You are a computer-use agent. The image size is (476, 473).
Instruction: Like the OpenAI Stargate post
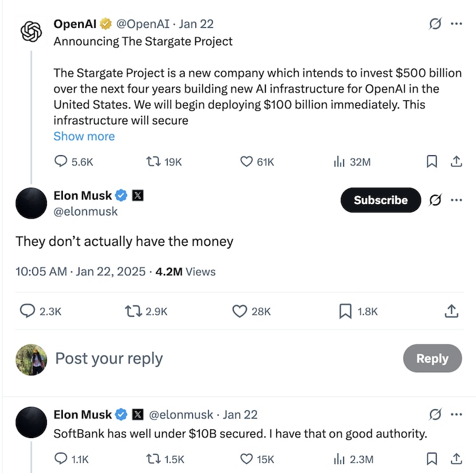tap(246, 162)
